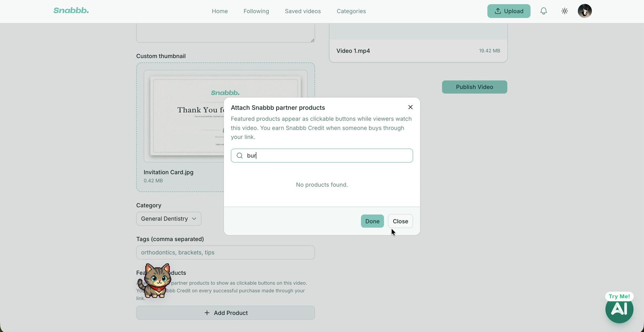
Task: Click the 'Custom thumbnail' label
Action: tap(161, 56)
